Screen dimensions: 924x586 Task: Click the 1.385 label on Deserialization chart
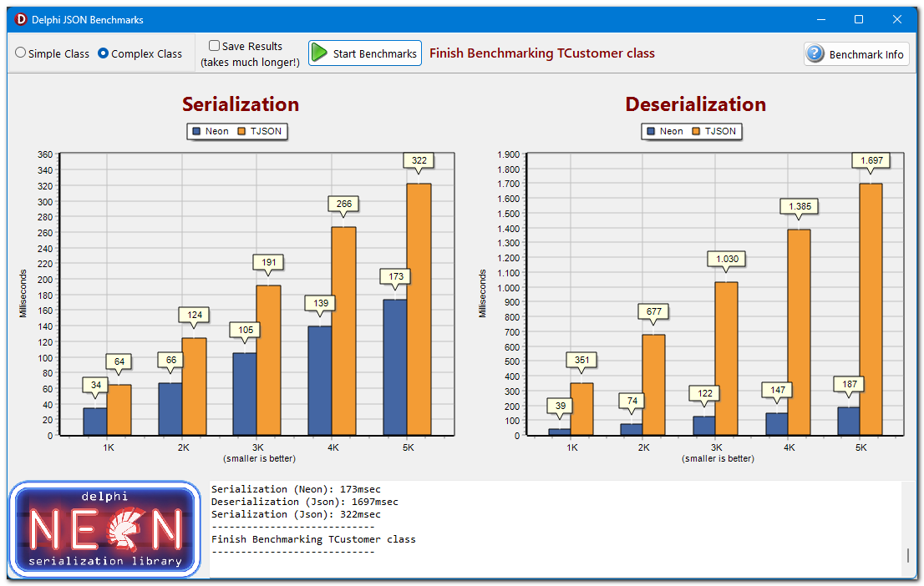click(x=800, y=206)
